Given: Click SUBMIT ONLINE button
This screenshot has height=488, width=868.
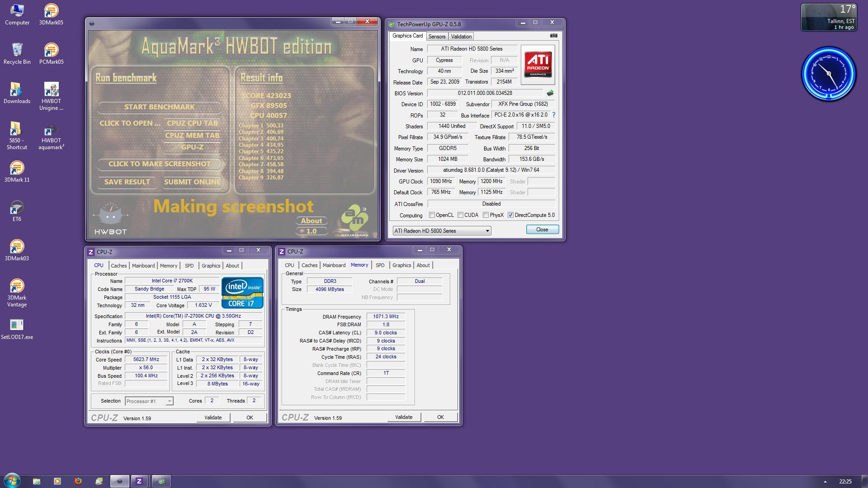Looking at the screenshot, I should [x=192, y=182].
